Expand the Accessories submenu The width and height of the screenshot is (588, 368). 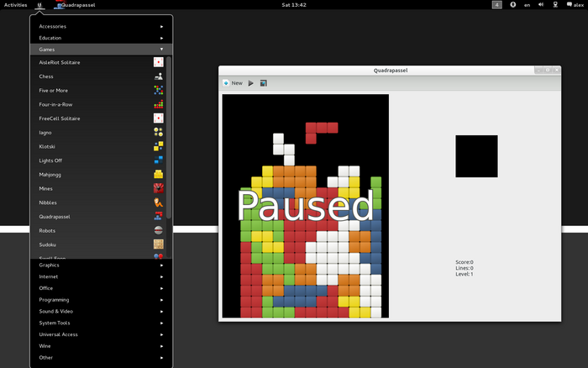pyautogui.click(x=101, y=26)
